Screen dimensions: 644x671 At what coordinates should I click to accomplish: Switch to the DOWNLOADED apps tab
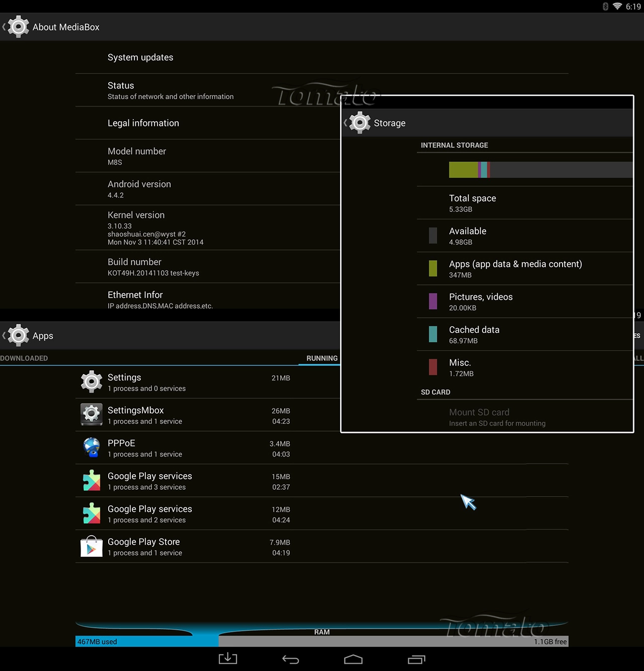24,358
